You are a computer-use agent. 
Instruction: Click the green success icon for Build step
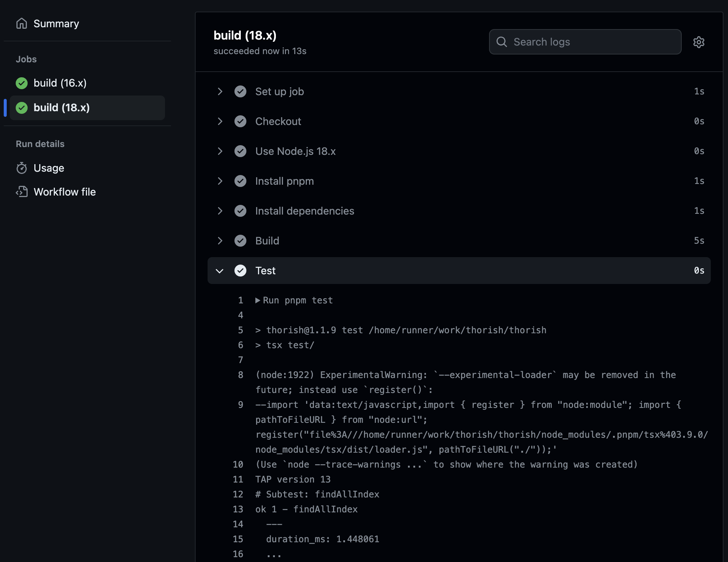coord(240,240)
